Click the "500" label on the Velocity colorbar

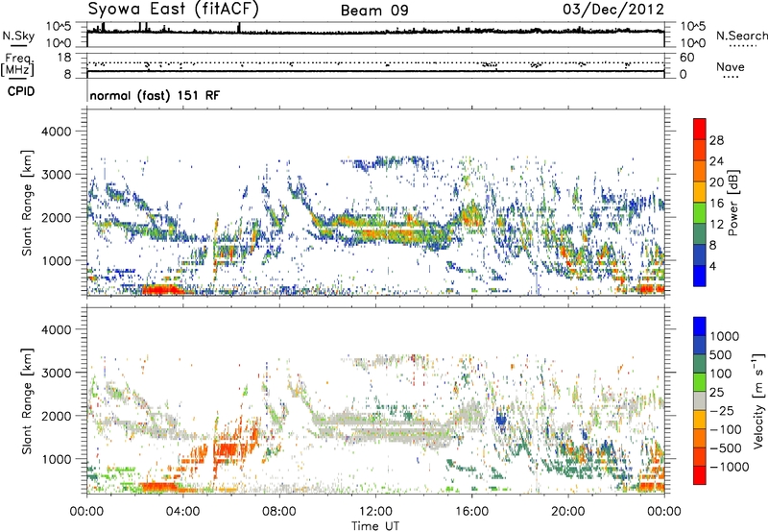721,355
